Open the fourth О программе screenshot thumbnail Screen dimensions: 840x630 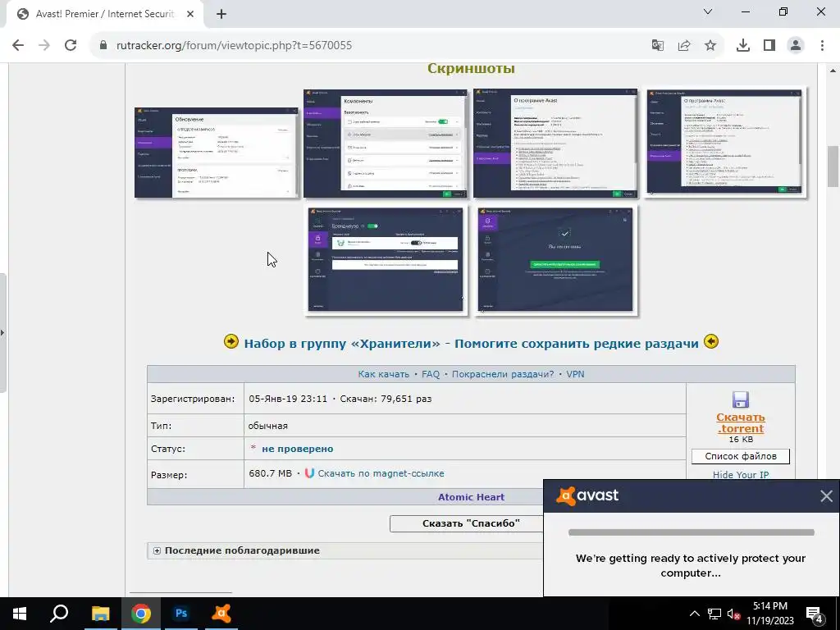(x=725, y=141)
